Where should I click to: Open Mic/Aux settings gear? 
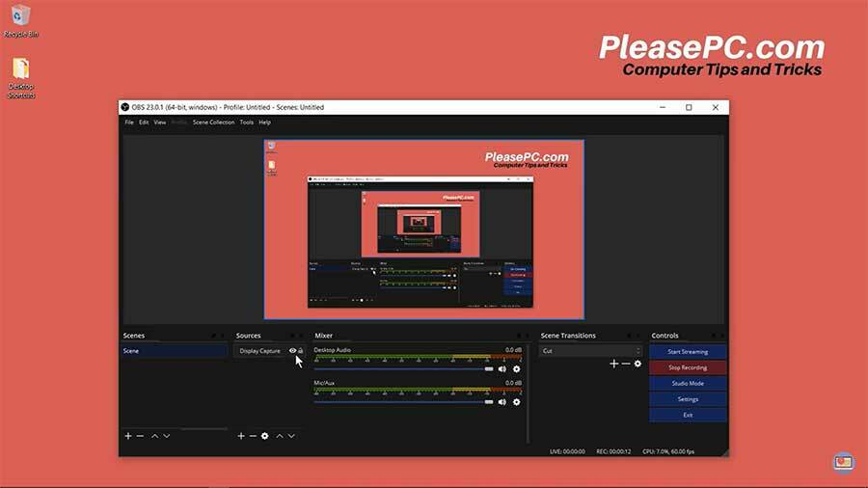pyautogui.click(x=517, y=402)
